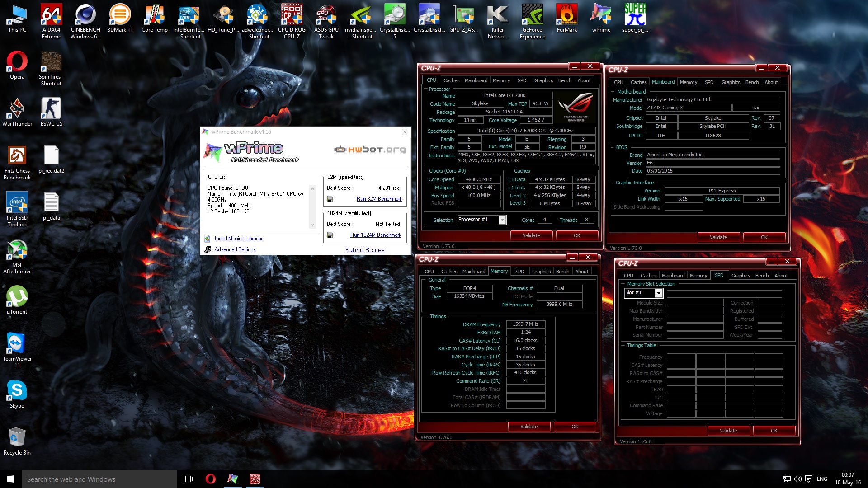This screenshot has height=488, width=868.
Task: Open the Slot #1 memory slot dropdown
Action: point(658,293)
